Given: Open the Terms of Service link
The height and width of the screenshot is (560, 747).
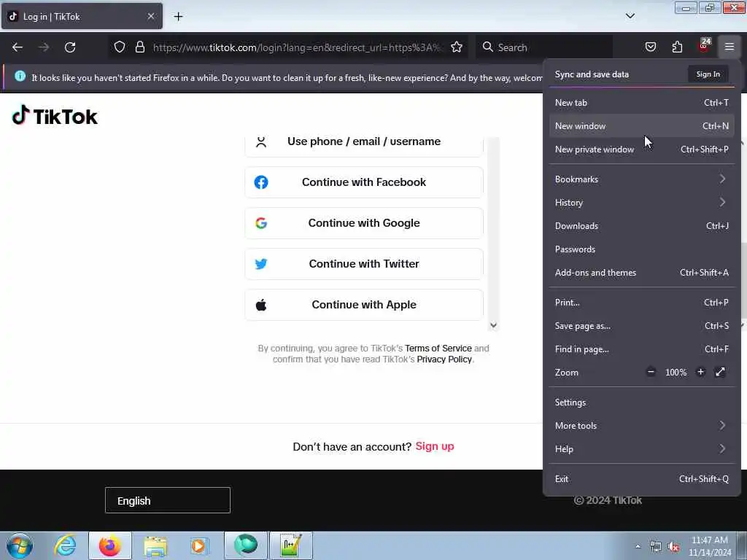Looking at the screenshot, I should pos(438,348).
